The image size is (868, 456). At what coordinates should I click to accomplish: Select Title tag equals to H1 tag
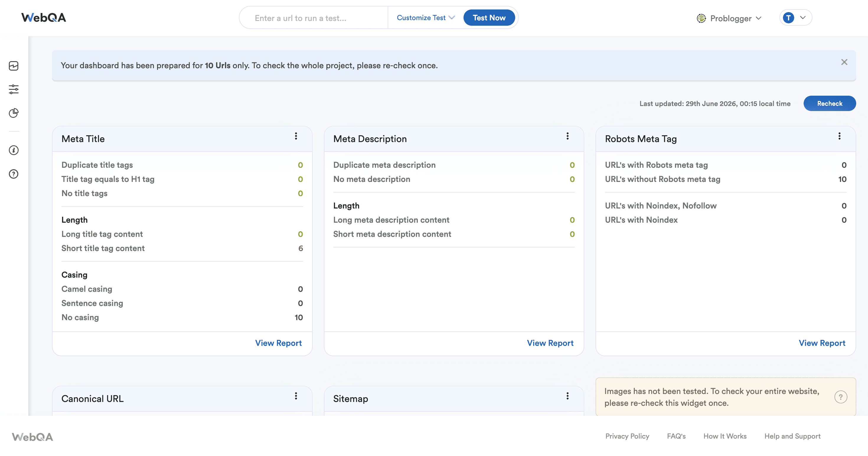pos(182,179)
